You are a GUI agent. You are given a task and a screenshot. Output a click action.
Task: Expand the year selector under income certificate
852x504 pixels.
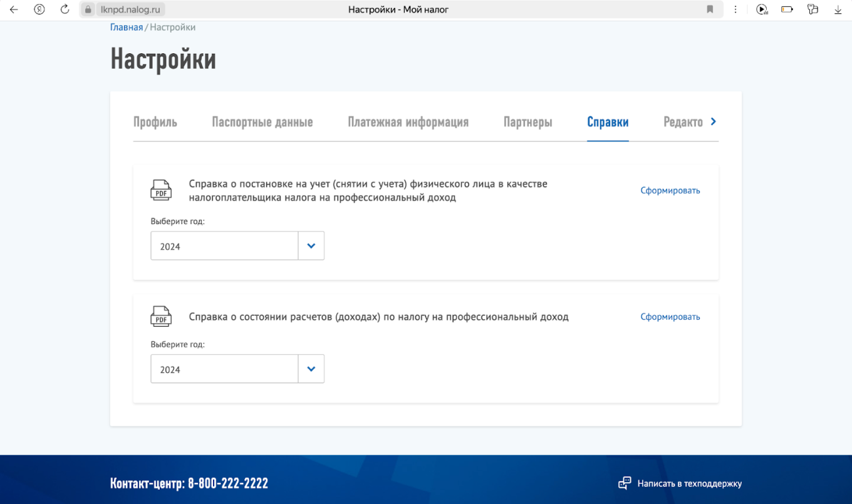311,369
